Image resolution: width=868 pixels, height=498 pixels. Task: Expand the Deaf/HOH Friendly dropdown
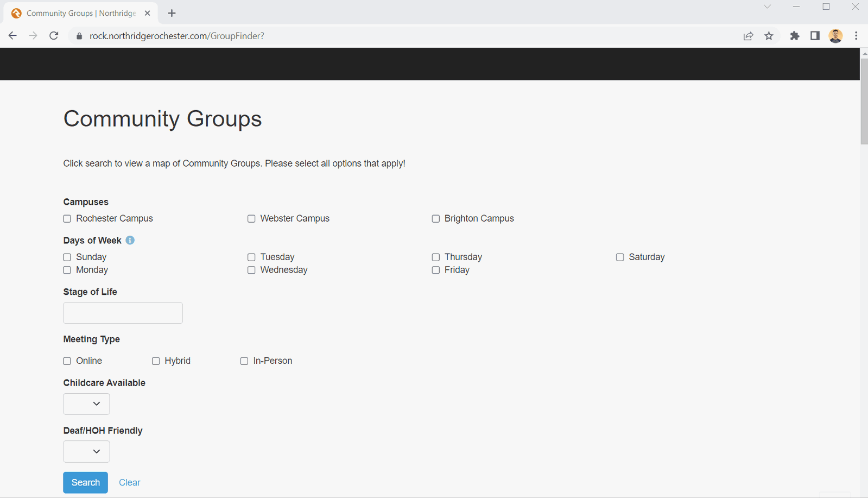coord(86,452)
